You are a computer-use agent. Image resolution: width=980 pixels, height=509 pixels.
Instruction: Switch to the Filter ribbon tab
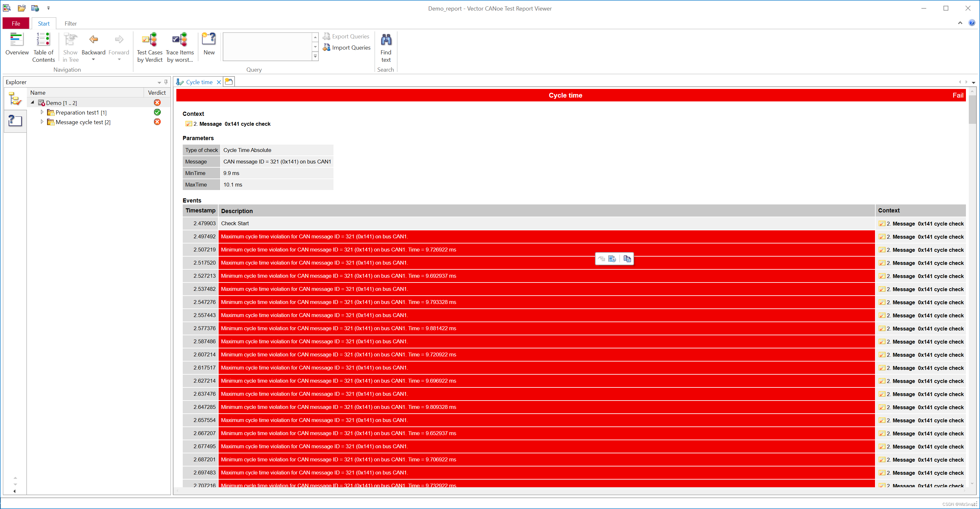coord(70,23)
